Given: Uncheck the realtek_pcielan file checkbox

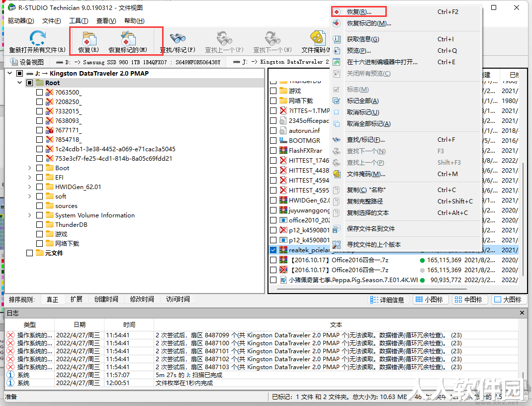Looking at the screenshot, I should (273, 250).
